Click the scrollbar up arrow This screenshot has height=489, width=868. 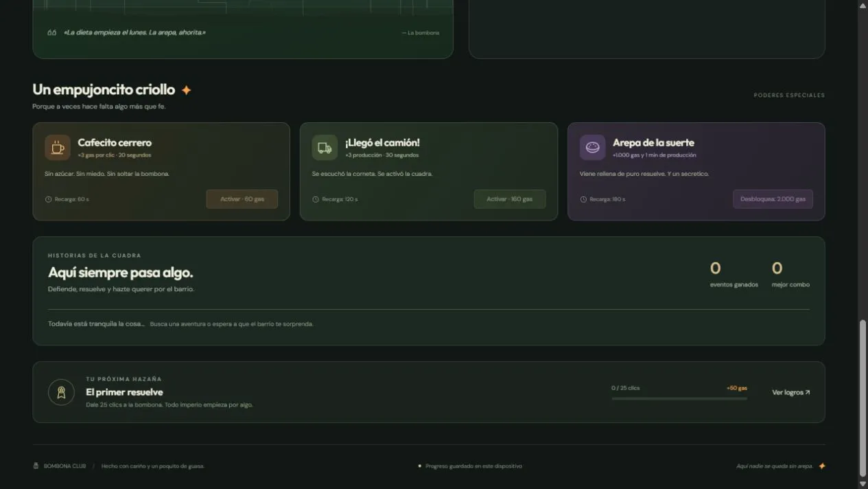[863, 5]
